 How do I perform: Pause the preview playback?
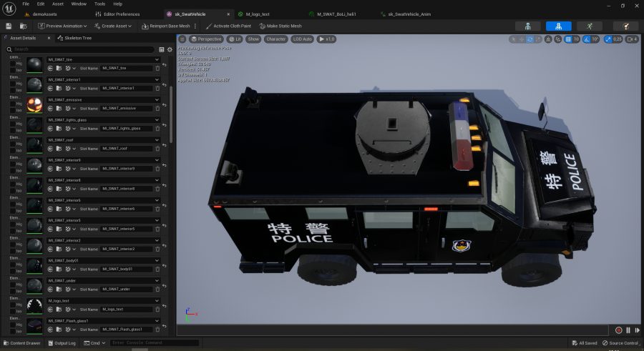point(628,330)
